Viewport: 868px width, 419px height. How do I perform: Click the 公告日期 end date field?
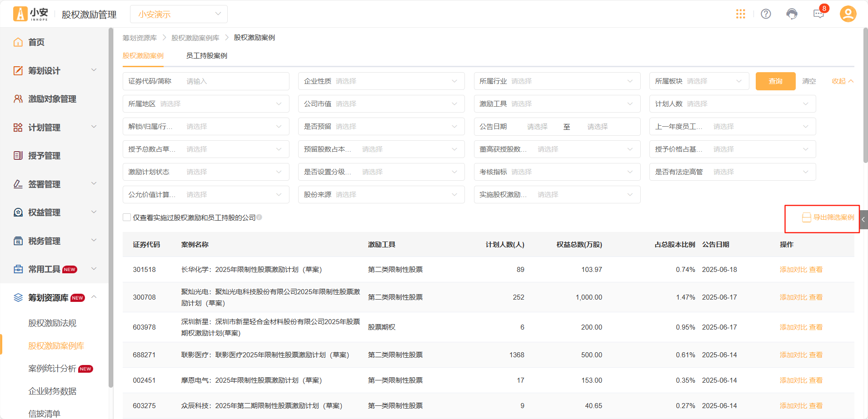pos(597,127)
